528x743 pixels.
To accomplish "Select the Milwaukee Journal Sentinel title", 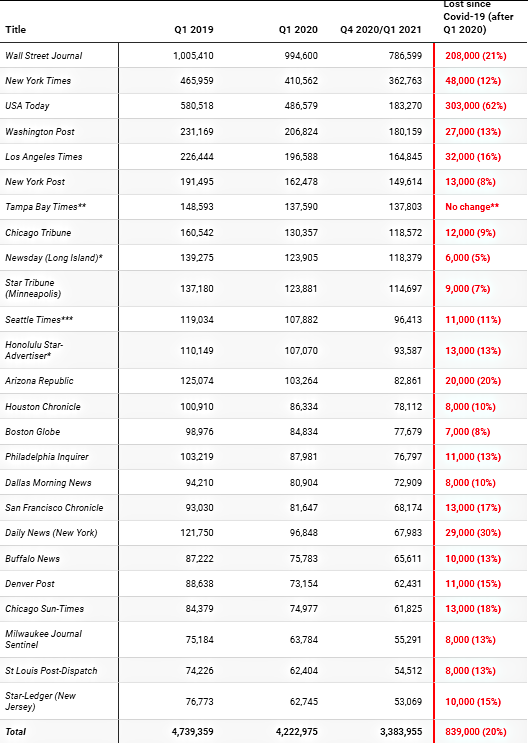I will pyautogui.click(x=44, y=639).
